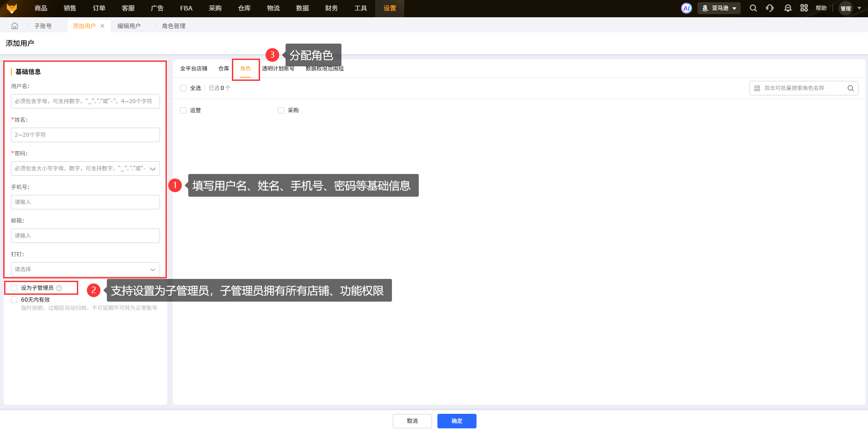Open the 物流 menu
The width and height of the screenshot is (868, 432).
pyautogui.click(x=274, y=8)
